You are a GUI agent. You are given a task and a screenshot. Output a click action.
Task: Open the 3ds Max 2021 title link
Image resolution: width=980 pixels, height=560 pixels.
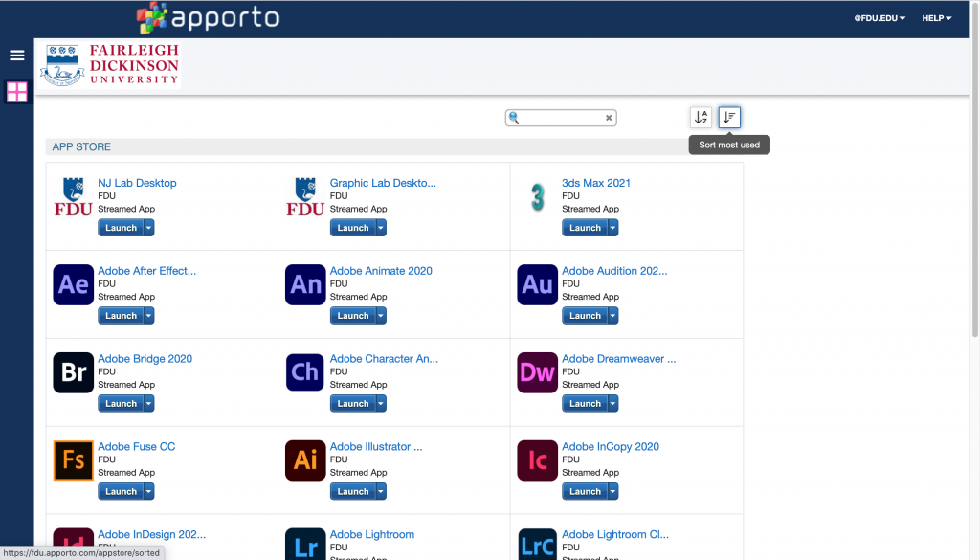(595, 183)
